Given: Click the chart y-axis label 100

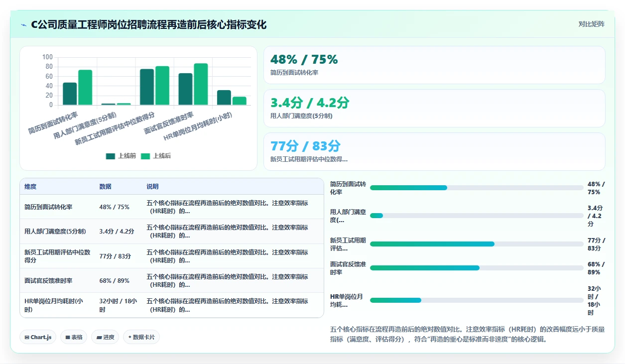Looking at the screenshot, I should point(47,57).
